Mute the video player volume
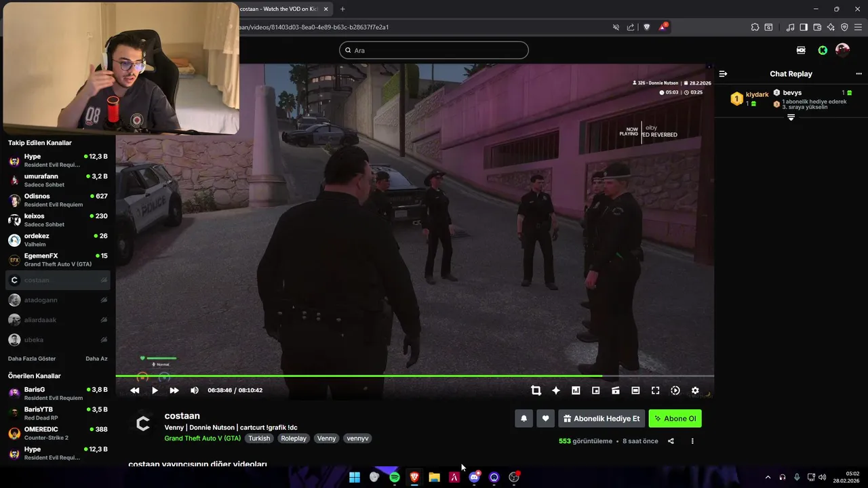This screenshot has height=488, width=868. (195, 390)
